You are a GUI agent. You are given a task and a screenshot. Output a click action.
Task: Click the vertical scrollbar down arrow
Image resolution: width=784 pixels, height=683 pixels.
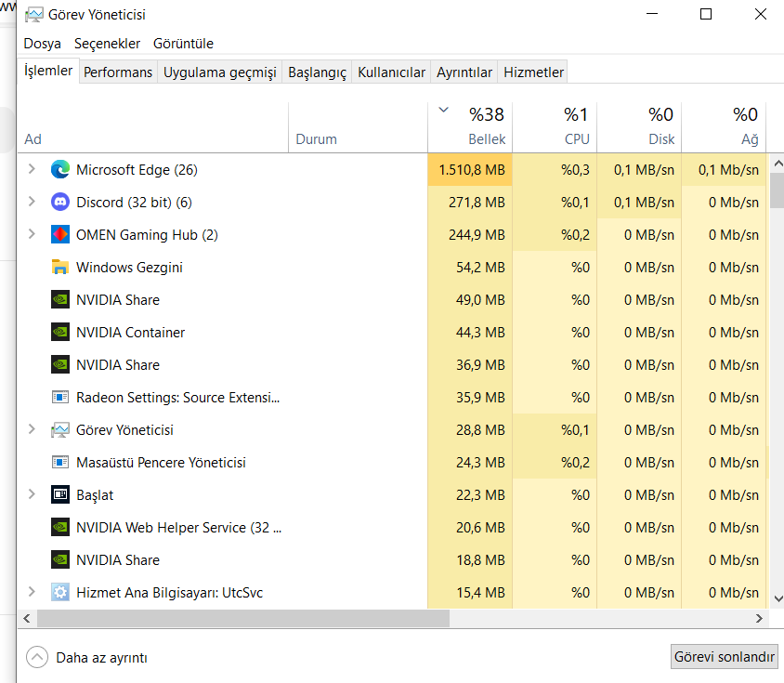coord(777,598)
